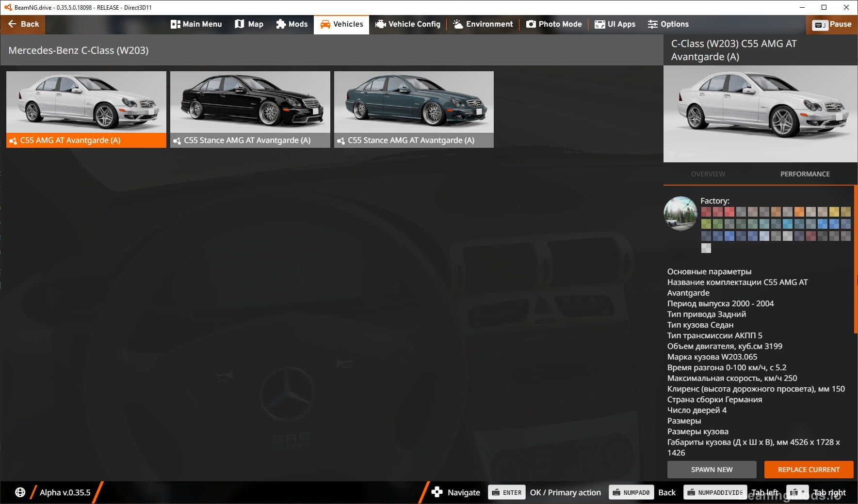Open the Map selector
Screen dimensions: 858x504
tap(249, 24)
